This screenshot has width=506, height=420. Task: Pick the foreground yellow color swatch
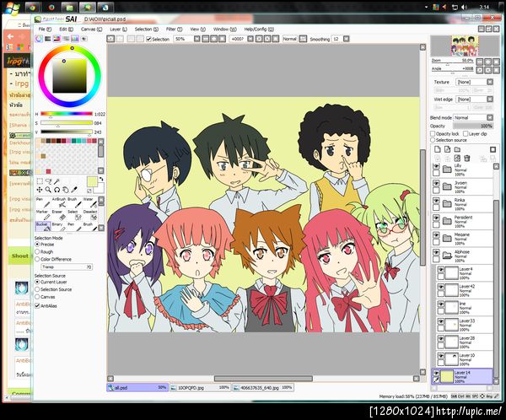coord(92,182)
